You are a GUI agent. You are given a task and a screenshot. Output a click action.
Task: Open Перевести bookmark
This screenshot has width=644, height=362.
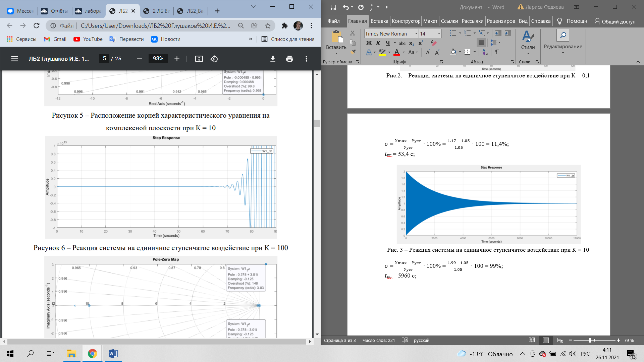126,39
